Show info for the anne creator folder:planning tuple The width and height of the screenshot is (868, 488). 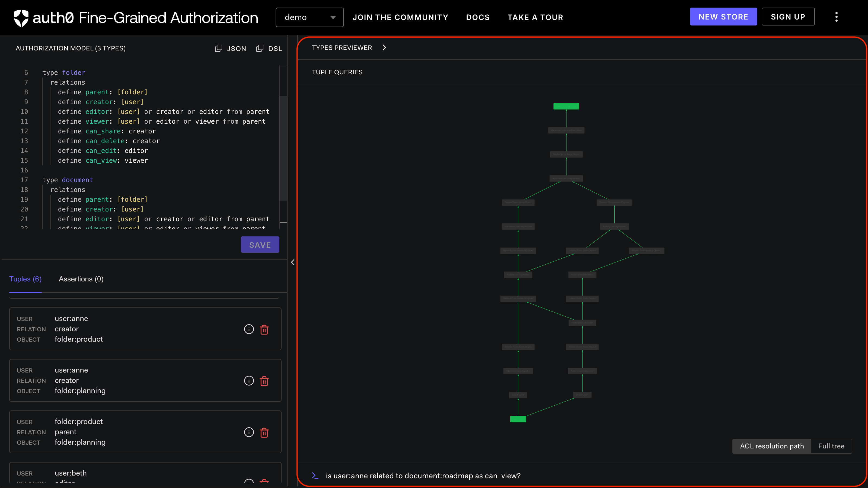[x=249, y=381]
